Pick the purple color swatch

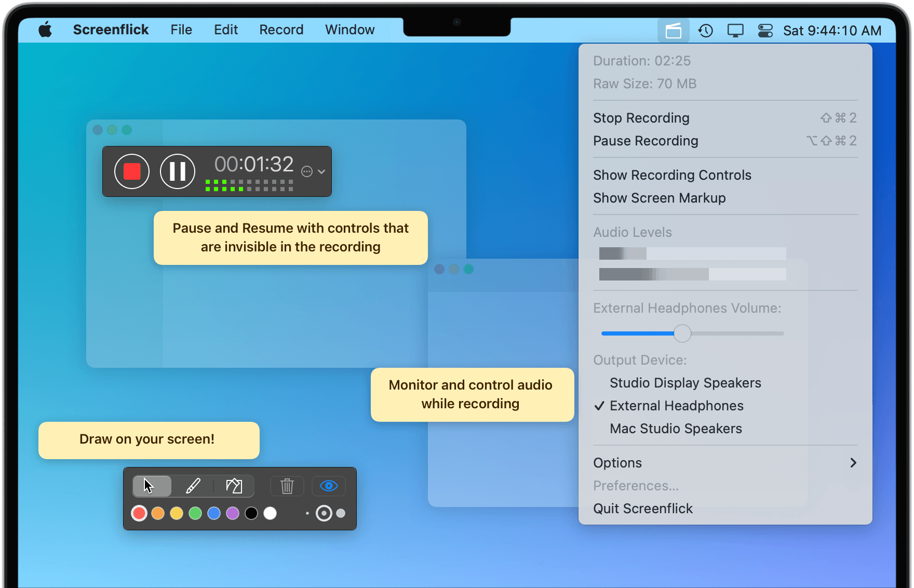(233, 513)
